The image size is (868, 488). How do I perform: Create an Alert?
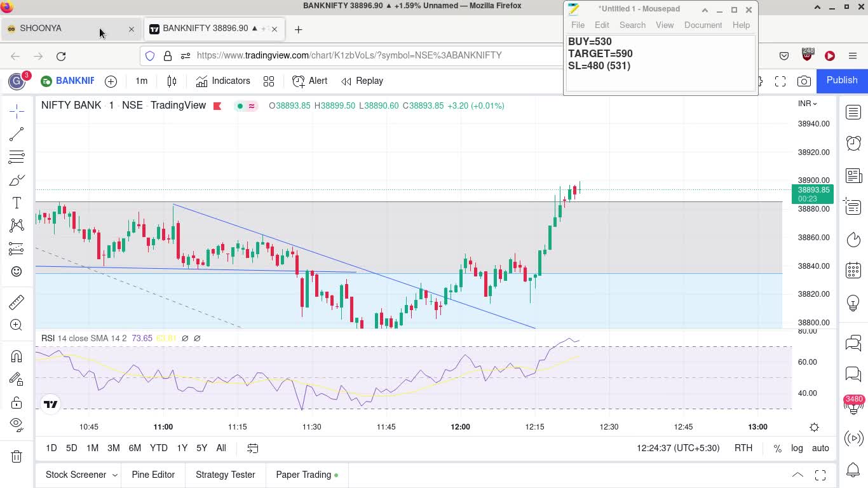pyautogui.click(x=310, y=81)
